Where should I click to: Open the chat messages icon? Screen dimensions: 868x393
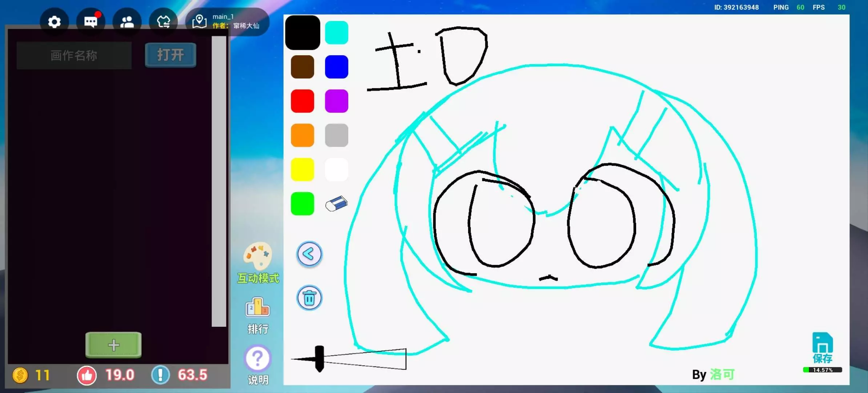(x=91, y=22)
